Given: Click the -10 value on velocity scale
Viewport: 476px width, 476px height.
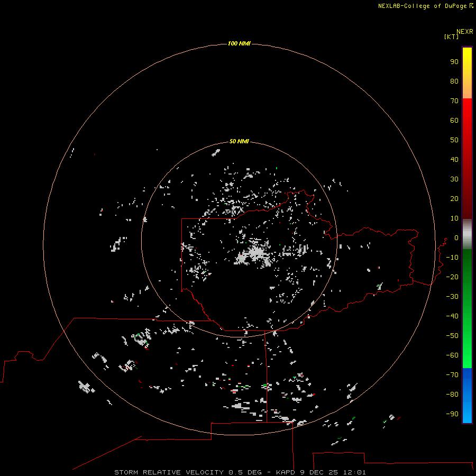Looking at the screenshot, I should click(452, 258).
